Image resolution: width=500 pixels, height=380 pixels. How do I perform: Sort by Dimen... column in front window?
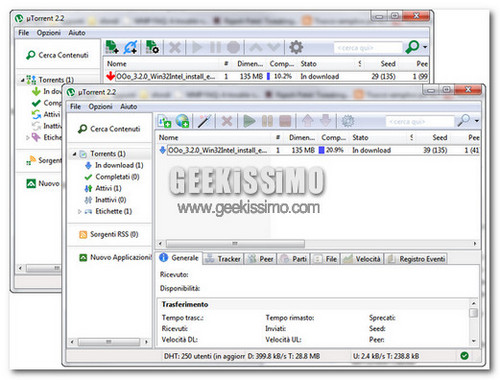301,137
